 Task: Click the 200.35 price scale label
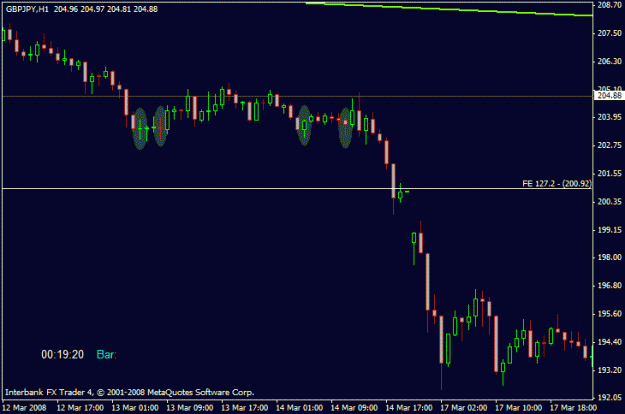[609, 202]
